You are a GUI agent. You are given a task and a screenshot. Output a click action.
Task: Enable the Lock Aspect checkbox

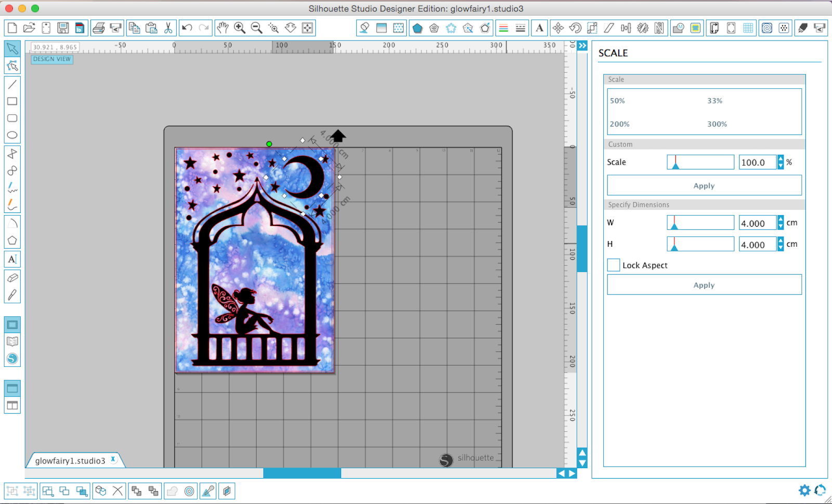pos(614,265)
